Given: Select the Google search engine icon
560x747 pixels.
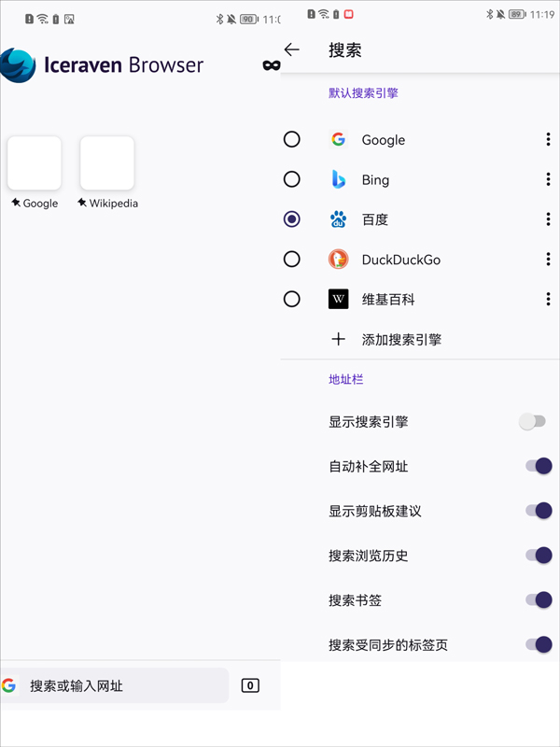Looking at the screenshot, I should coord(338,139).
